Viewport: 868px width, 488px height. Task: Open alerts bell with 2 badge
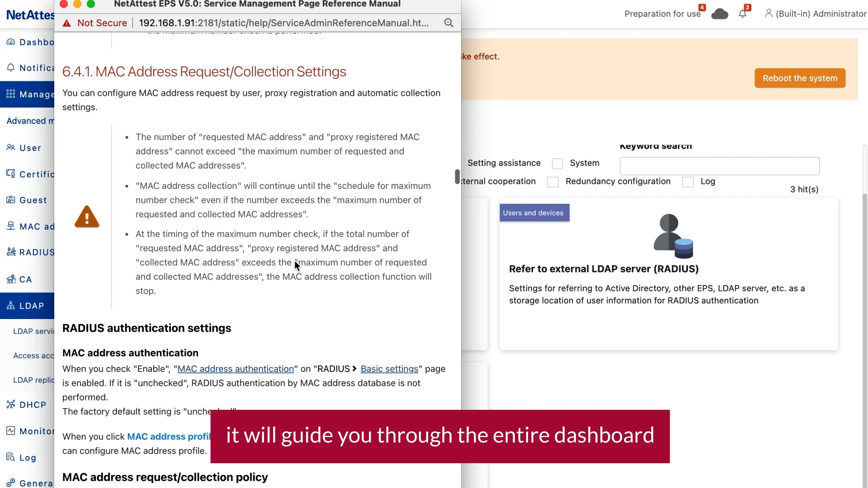743,14
